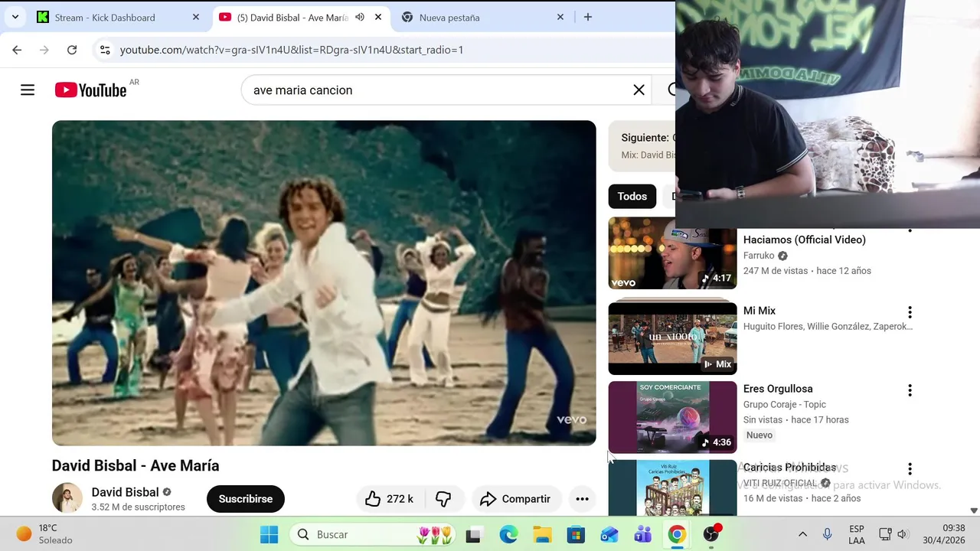Show hidden system tray icons chevron

(802, 534)
